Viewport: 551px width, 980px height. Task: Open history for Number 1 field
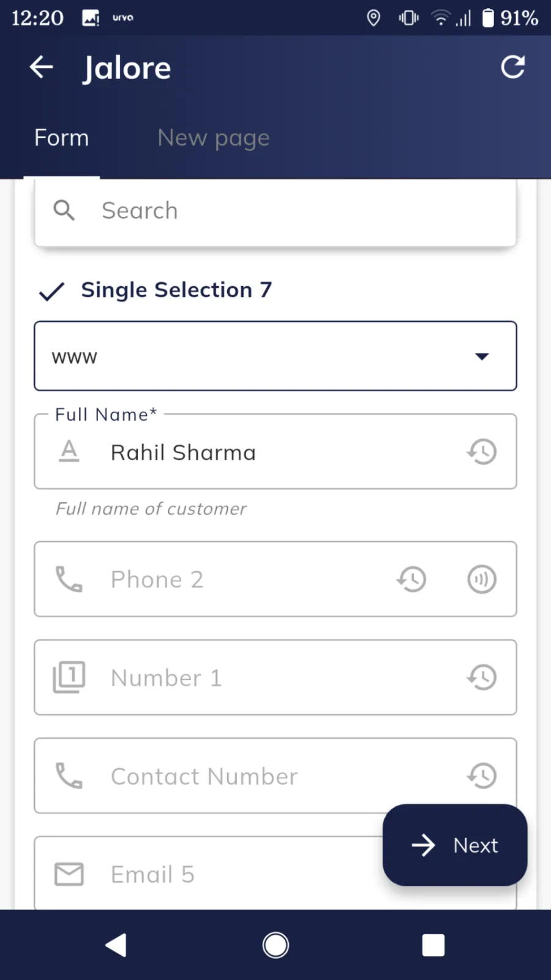point(482,677)
